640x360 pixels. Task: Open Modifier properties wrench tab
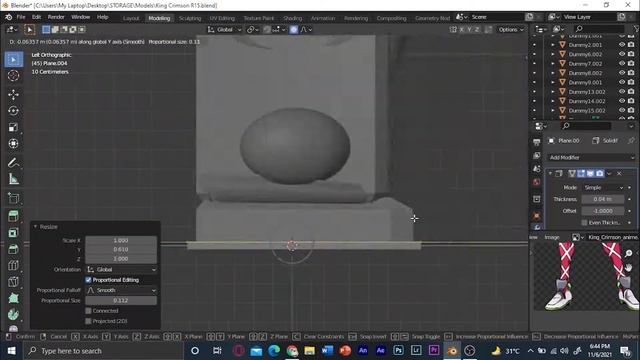pyautogui.click(x=537, y=227)
